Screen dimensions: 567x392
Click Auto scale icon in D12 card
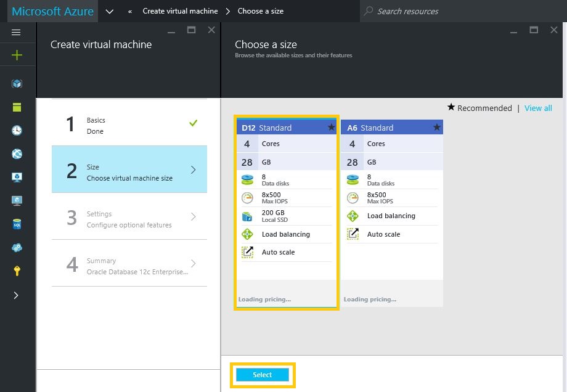(x=247, y=252)
